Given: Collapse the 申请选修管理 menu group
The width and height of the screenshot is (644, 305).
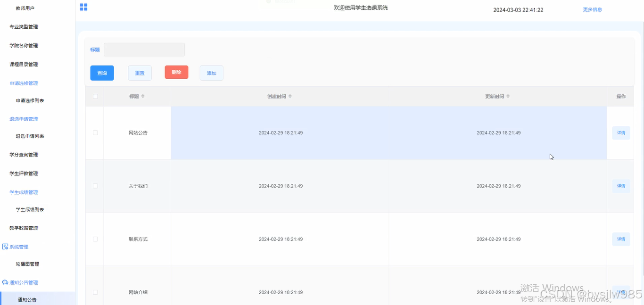Looking at the screenshot, I should coord(24,83).
